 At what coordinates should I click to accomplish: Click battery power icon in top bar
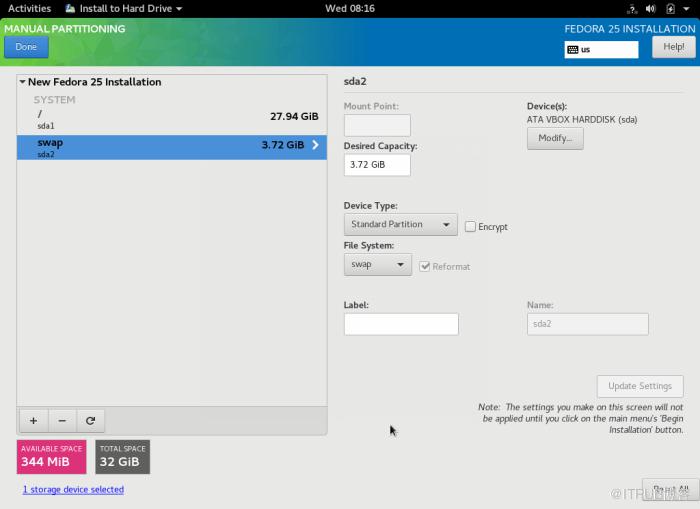click(670, 8)
